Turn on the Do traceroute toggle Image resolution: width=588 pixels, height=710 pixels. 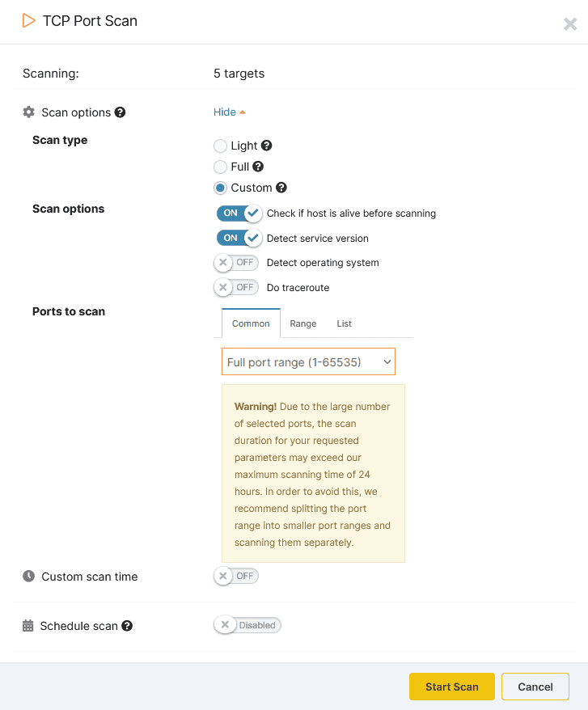pos(235,287)
